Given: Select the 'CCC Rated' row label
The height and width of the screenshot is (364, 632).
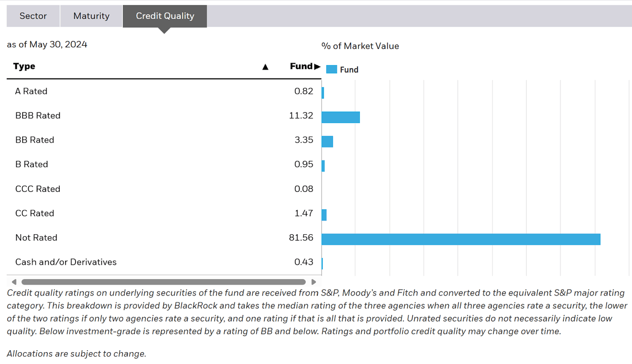Looking at the screenshot, I should click(x=38, y=189).
